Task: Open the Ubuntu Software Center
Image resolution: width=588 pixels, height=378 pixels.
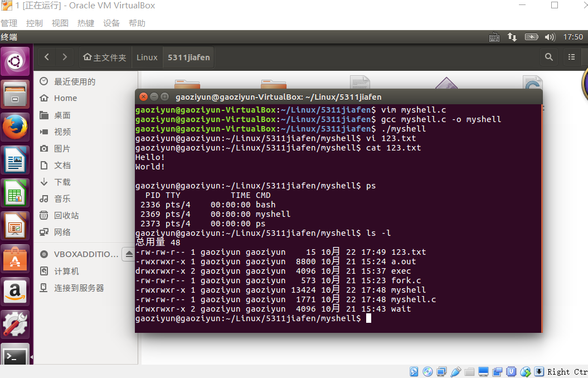Action: pyautogui.click(x=15, y=259)
